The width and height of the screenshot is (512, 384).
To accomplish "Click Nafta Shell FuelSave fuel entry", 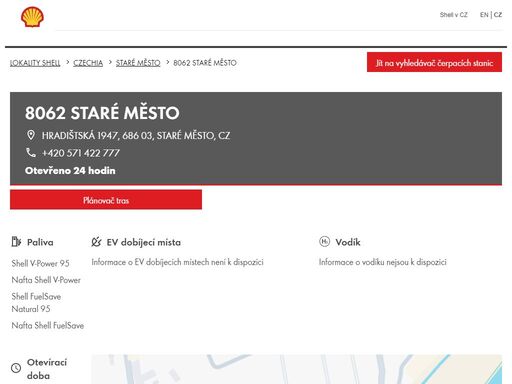I will pyautogui.click(x=48, y=325).
